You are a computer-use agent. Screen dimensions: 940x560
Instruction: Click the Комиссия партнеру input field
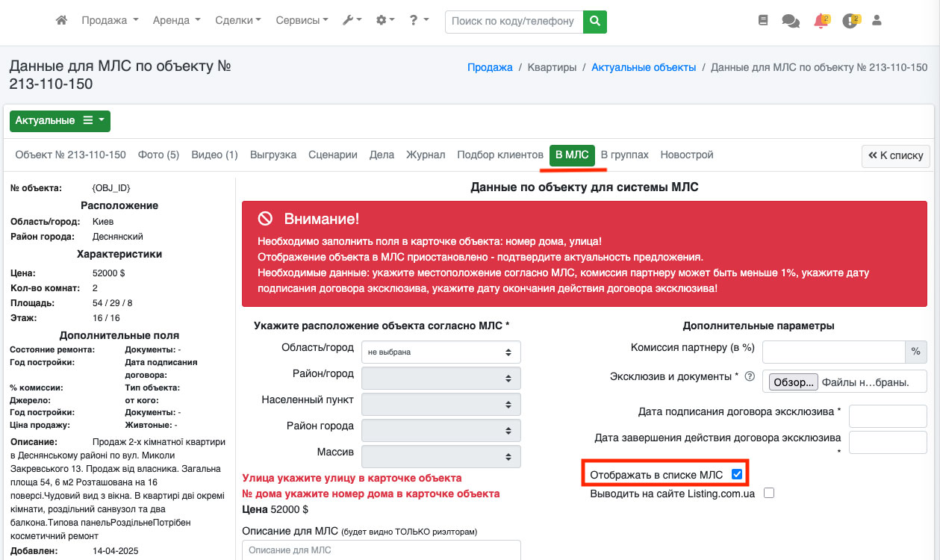click(x=833, y=352)
